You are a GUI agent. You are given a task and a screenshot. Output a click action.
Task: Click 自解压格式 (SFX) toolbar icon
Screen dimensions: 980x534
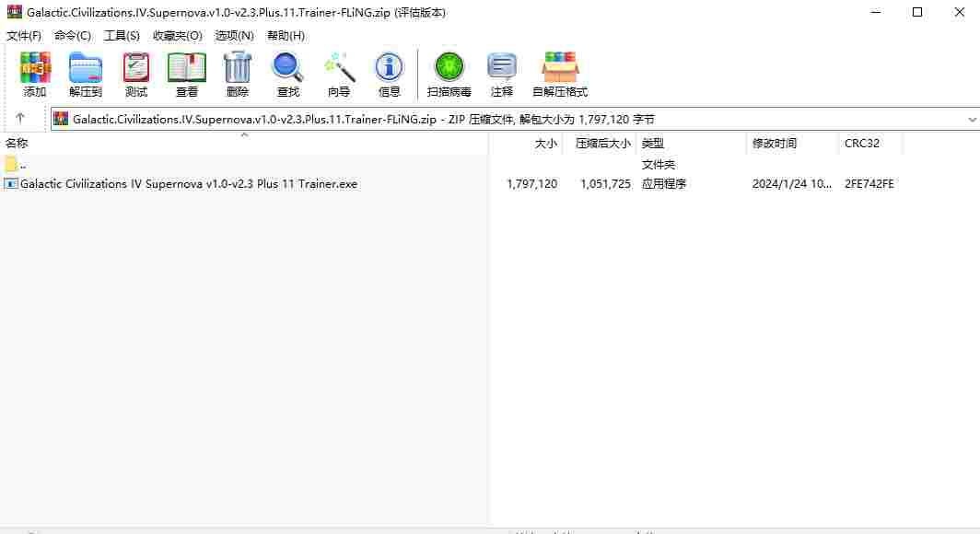tap(560, 67)
